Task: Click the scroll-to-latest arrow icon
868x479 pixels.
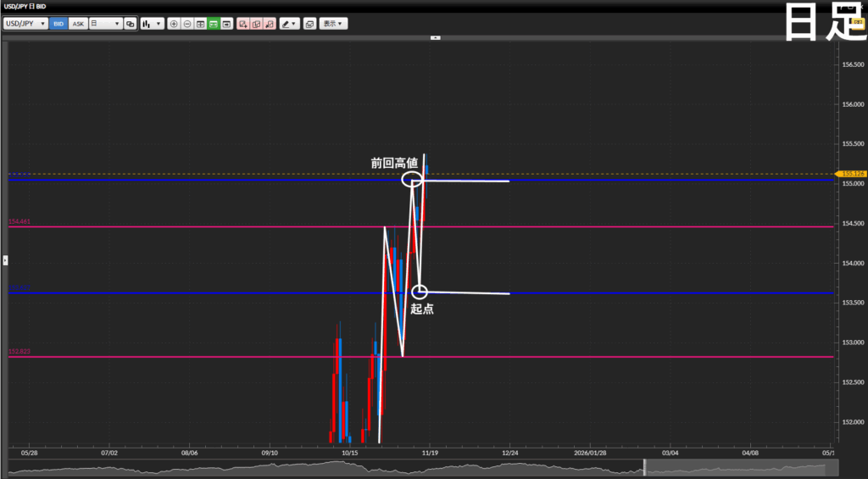Action: coord(227,24)
